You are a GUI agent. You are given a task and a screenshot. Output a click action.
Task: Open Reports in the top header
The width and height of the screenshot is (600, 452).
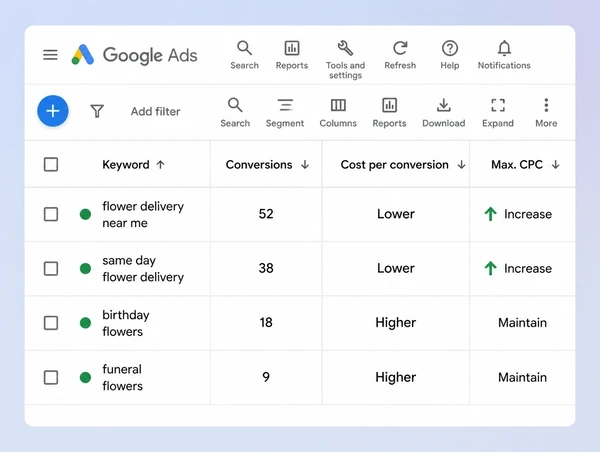click(292, 55)
